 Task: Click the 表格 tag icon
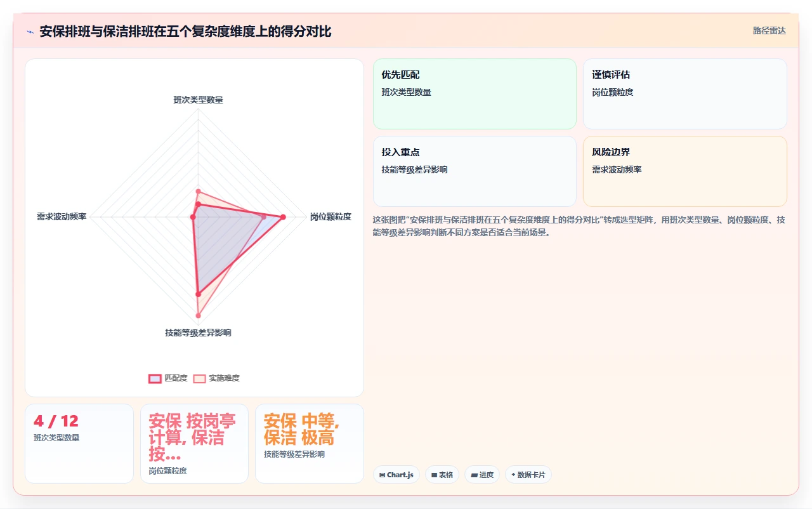point(434,475)
